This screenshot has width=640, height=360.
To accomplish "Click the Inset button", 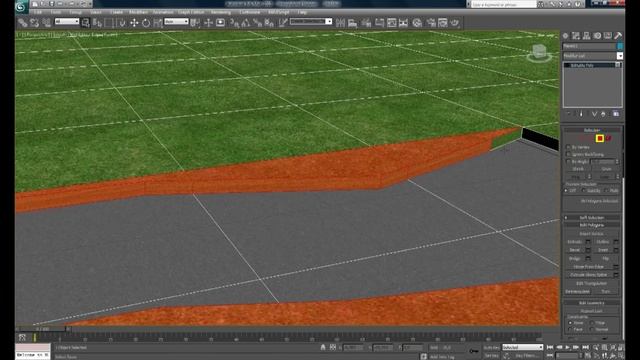I will [x=603, y=250].
